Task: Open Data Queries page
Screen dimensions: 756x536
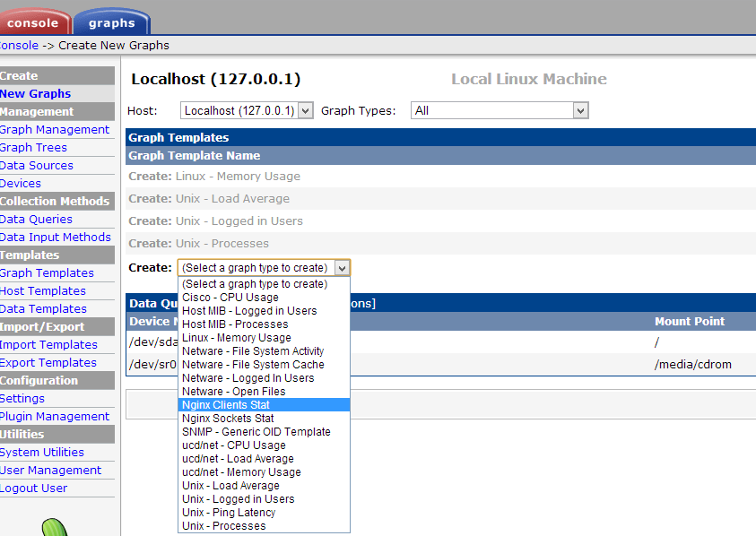Action: tap(36, 220)
